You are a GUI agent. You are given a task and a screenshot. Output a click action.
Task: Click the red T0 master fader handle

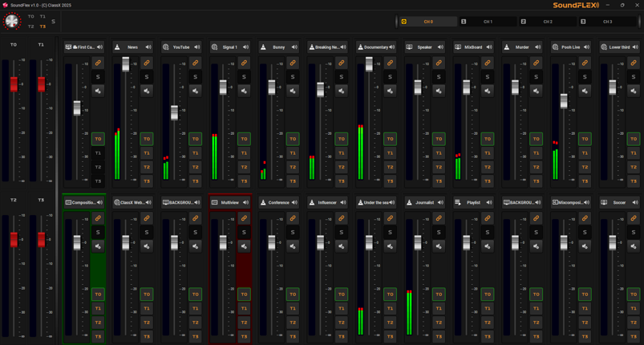point(14,84)
